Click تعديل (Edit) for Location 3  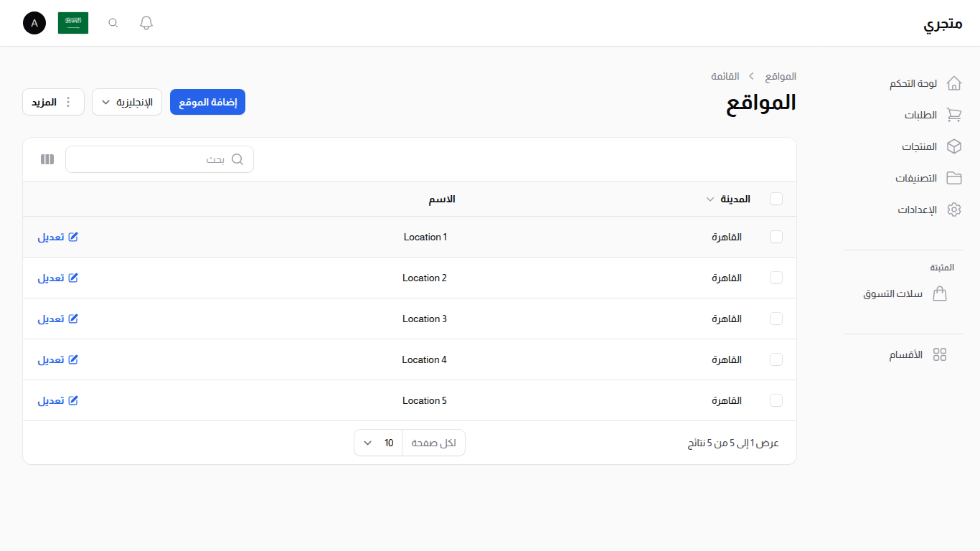pyautogui.click(x=57, y=319)
